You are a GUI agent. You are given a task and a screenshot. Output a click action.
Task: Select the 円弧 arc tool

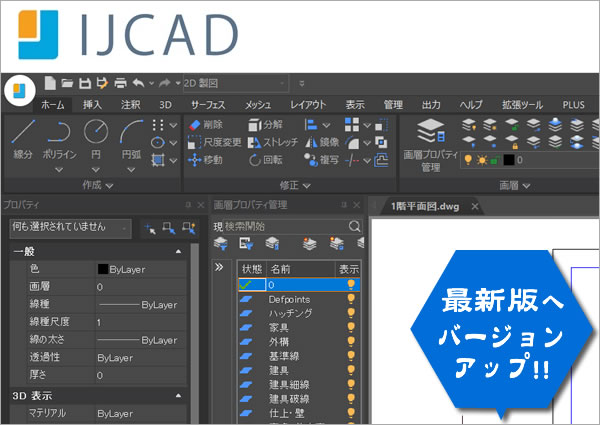pos(131,139)
